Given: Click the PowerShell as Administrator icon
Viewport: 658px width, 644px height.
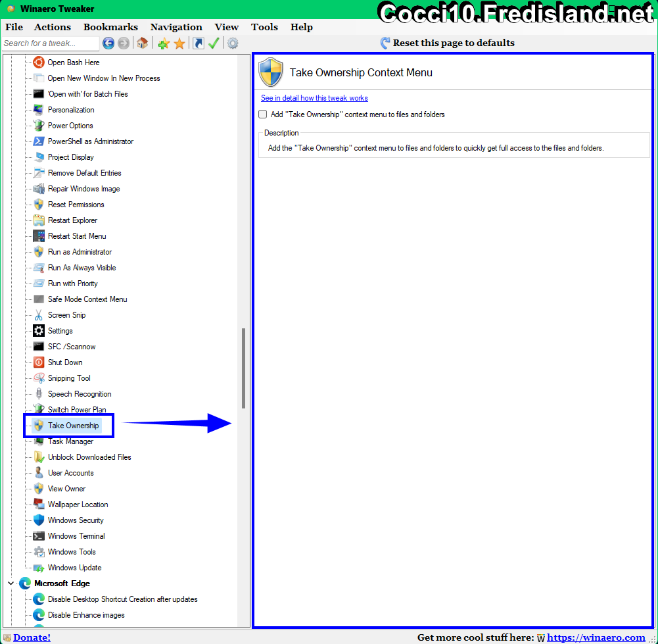Looking at the screenshot, I should tap(39, 141).
